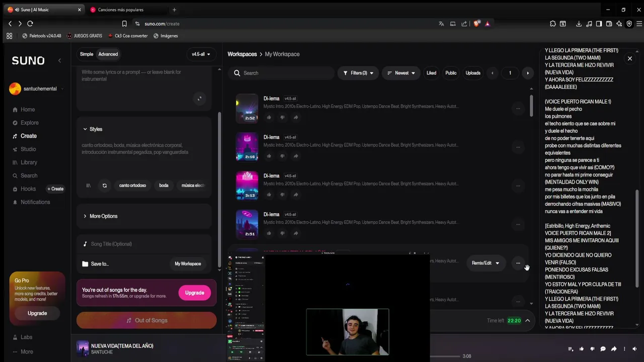This screenshot has height=362, width=644.
Task: Open the v4.5-all model dropdown
Action: point(201,54)
